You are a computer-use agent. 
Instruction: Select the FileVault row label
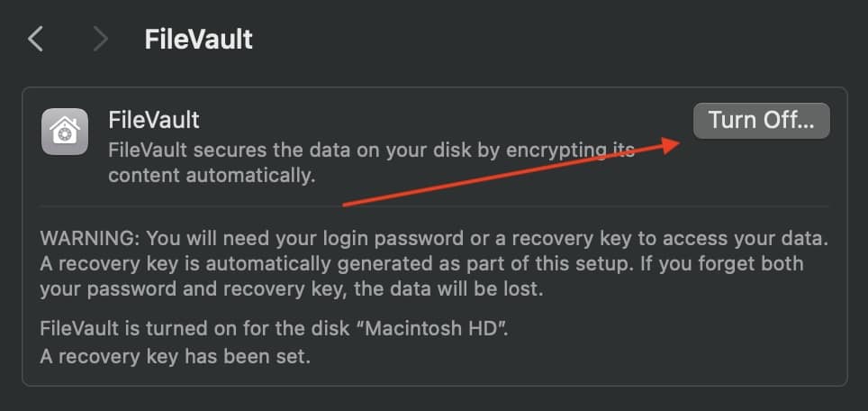click(153, 119)
